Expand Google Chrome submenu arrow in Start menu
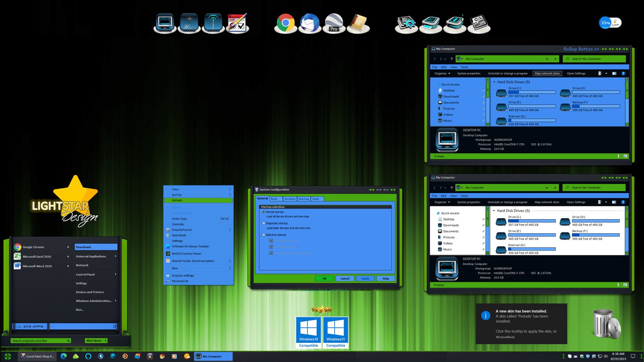644x362 pixels. (x=68, y=247)
